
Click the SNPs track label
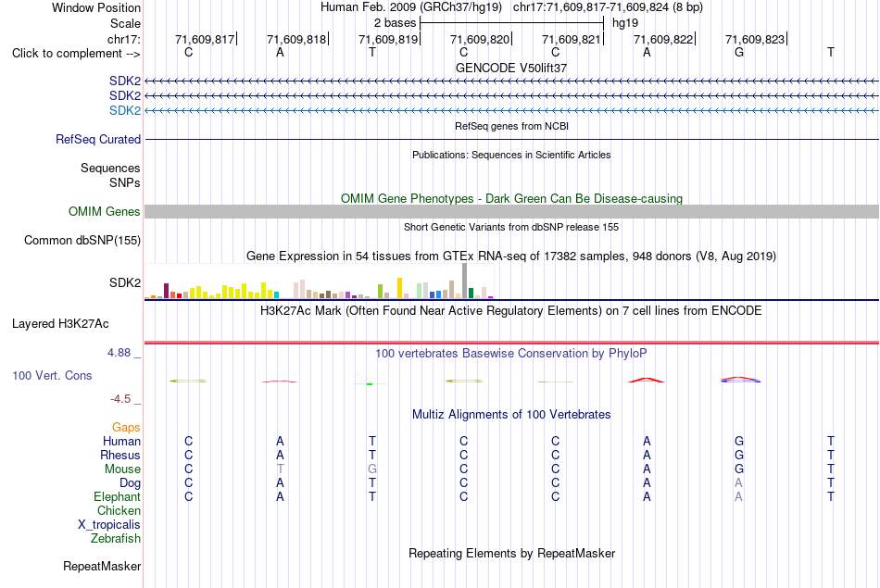click(x=125, y=182)
